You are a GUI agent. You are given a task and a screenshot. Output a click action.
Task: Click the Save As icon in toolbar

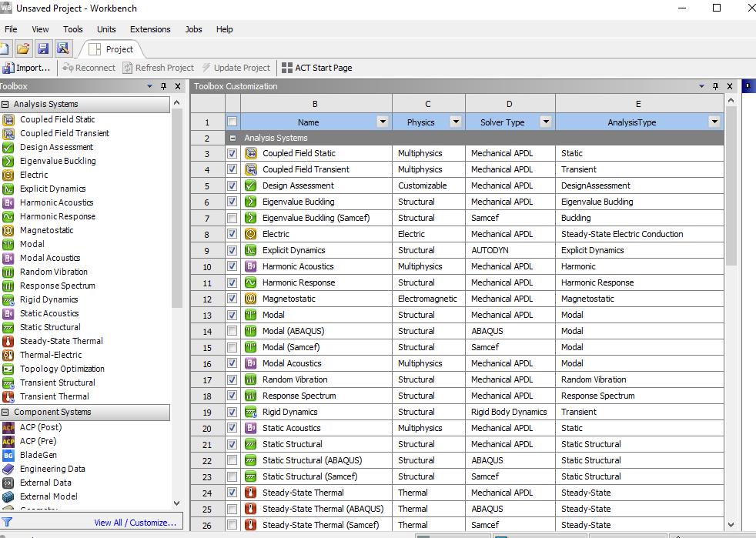62,48
